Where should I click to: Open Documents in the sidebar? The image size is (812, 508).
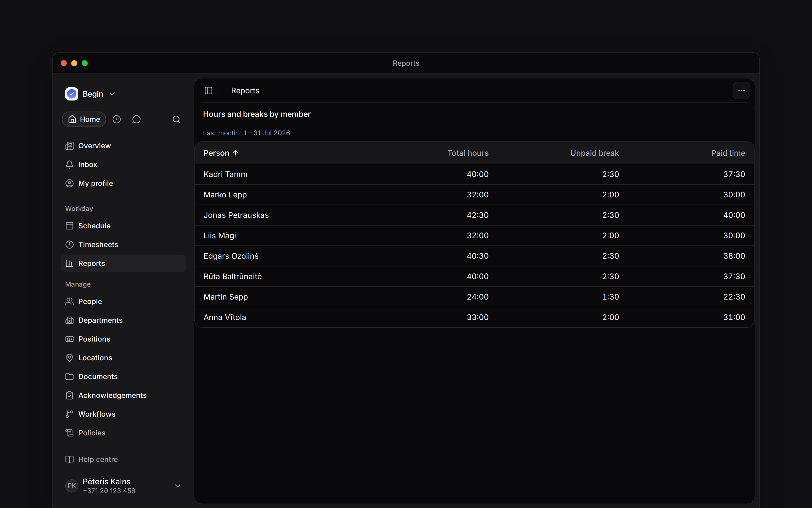(124, 377)
